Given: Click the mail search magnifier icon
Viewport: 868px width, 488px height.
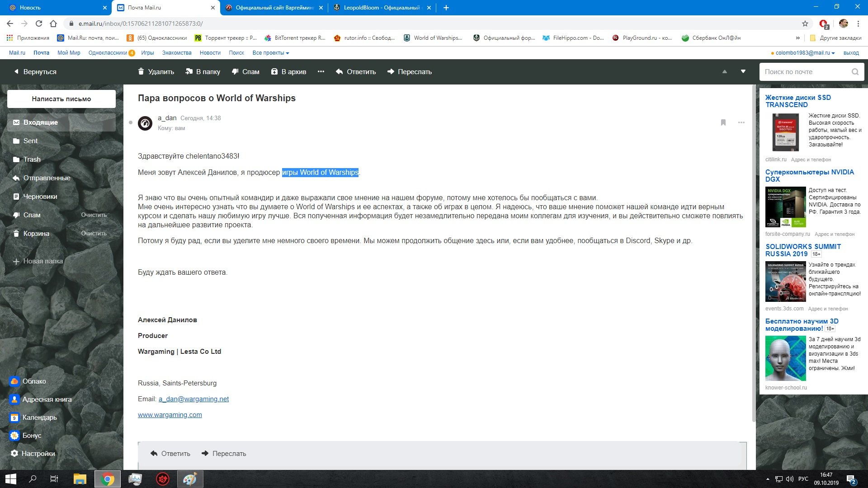Looking at the screenshot, I should pos(855,72).
